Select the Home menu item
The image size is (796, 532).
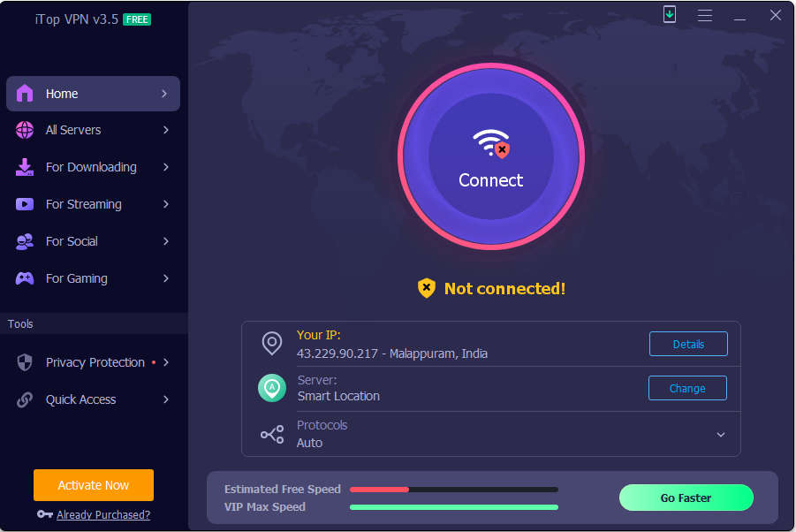pyautogui.click(x=93, y=94)
